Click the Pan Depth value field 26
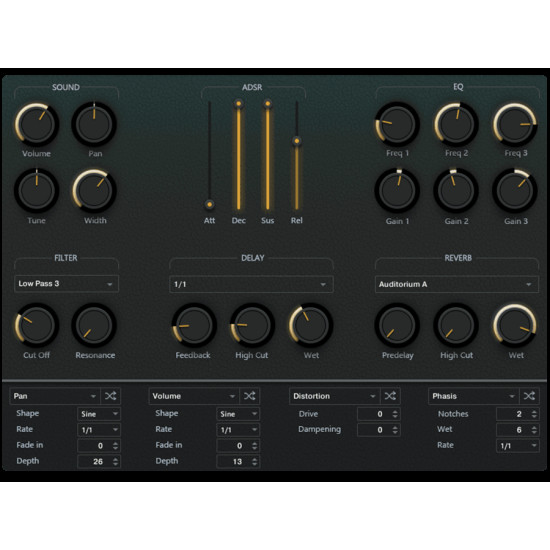 click(99, 462)
